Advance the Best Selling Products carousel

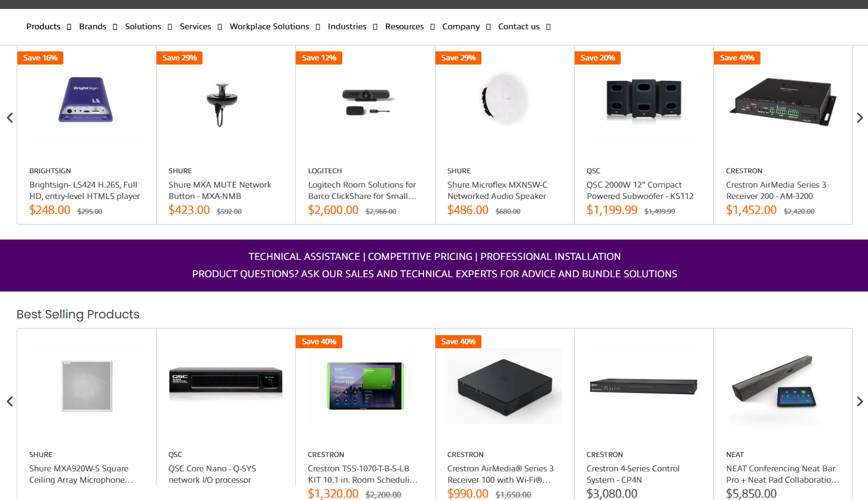point(860,401)
